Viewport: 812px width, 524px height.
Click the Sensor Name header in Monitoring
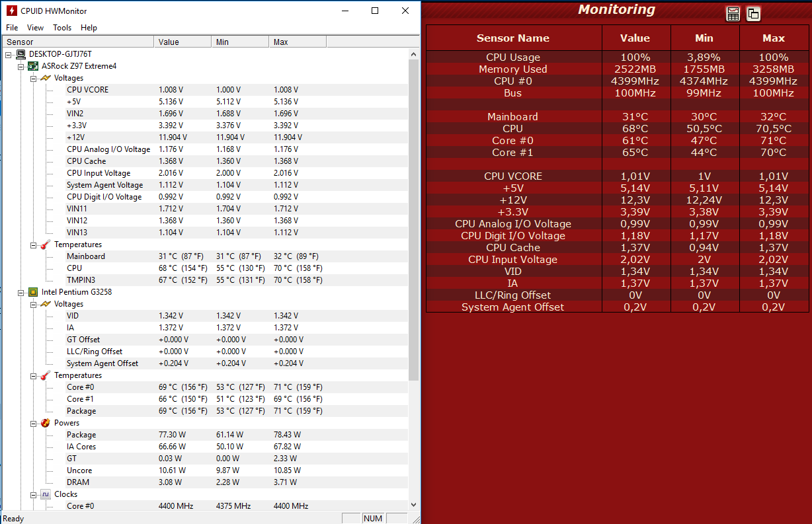(x=513, y=38)
